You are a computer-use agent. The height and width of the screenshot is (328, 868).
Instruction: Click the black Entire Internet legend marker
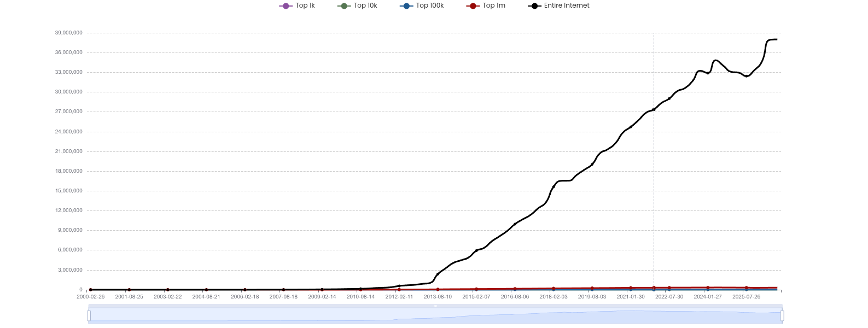pyautogui.click(x=534, y=6)
